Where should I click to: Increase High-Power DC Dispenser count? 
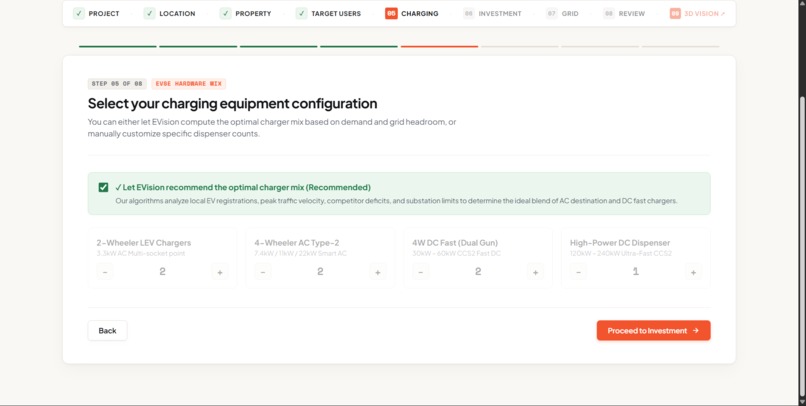(x=693, y=272)
